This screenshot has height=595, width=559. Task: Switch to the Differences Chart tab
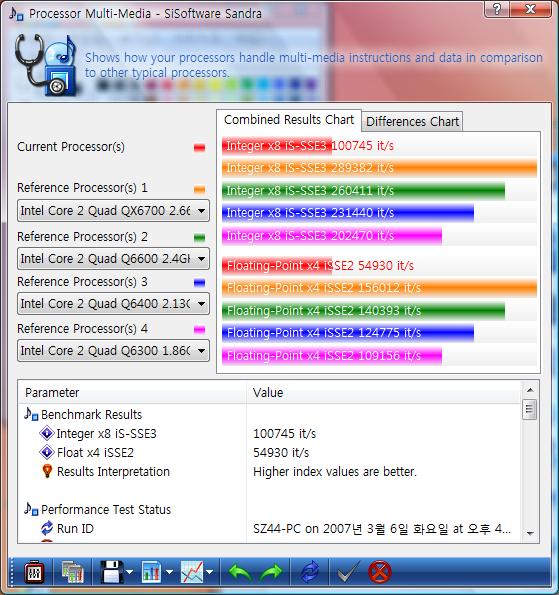tap(412, 121)
